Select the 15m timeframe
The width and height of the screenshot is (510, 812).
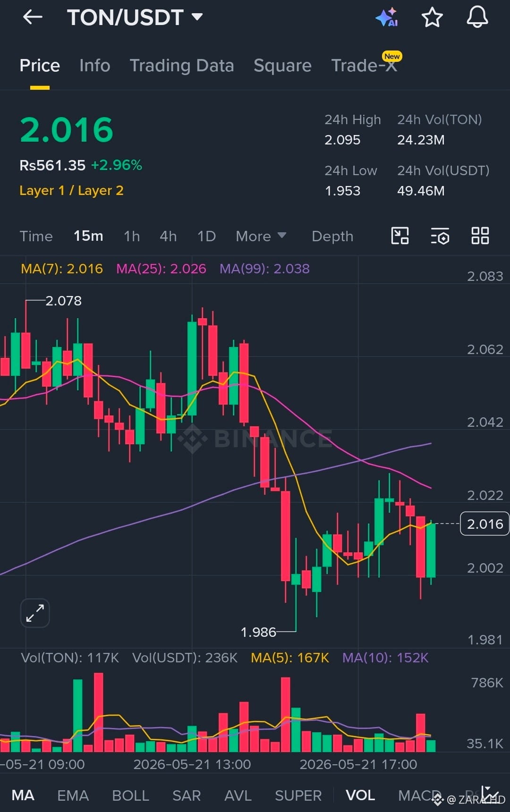pyautogui.click(x=88, y=236)
